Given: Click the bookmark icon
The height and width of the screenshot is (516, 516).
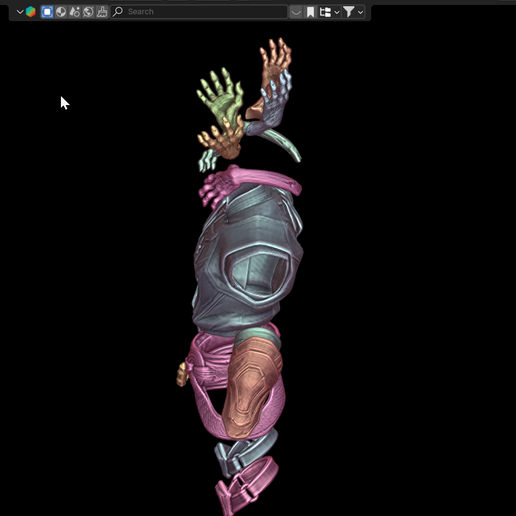Looking at the screenshot, I should click(x=310, y=12).
